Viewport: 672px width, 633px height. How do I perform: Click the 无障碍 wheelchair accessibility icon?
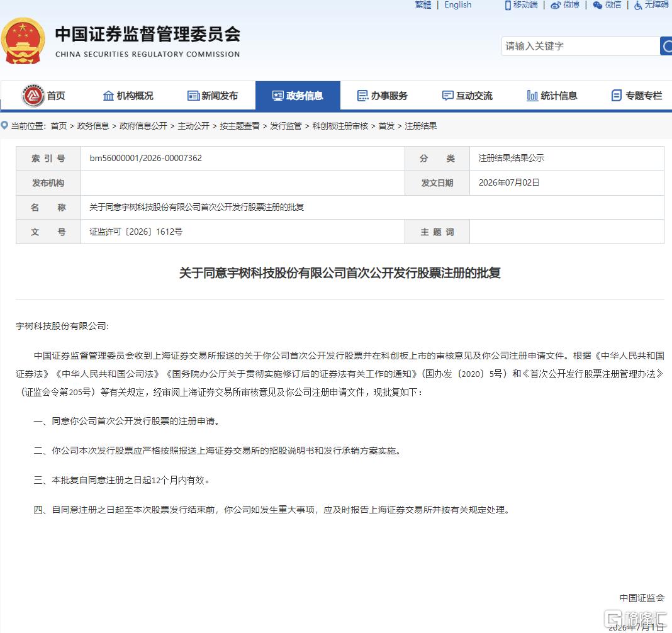(638, 5)
